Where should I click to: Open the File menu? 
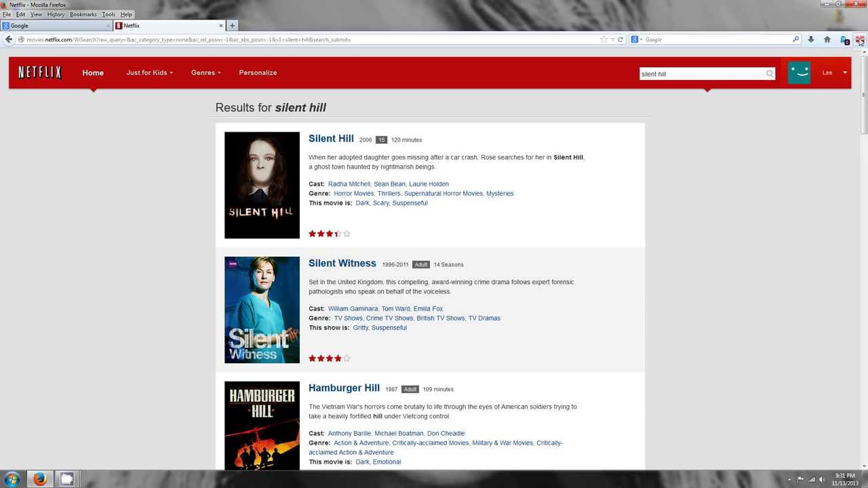point(7,14)
